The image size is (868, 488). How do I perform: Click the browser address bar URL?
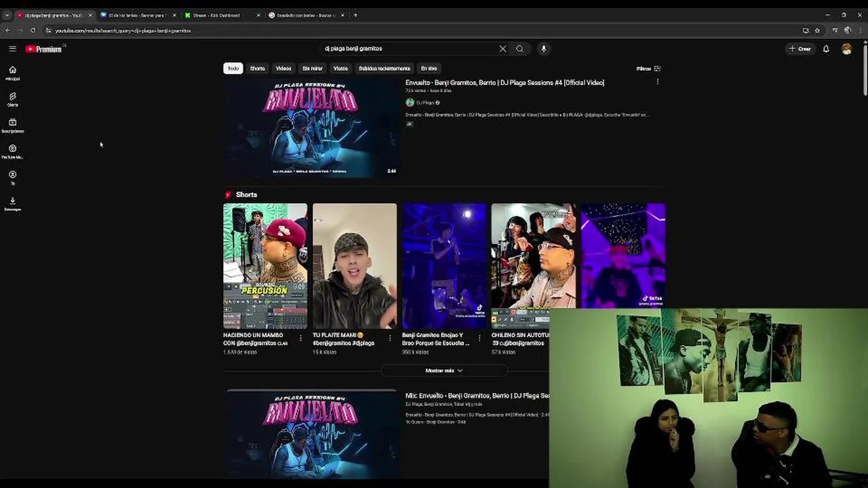[123, 30]
